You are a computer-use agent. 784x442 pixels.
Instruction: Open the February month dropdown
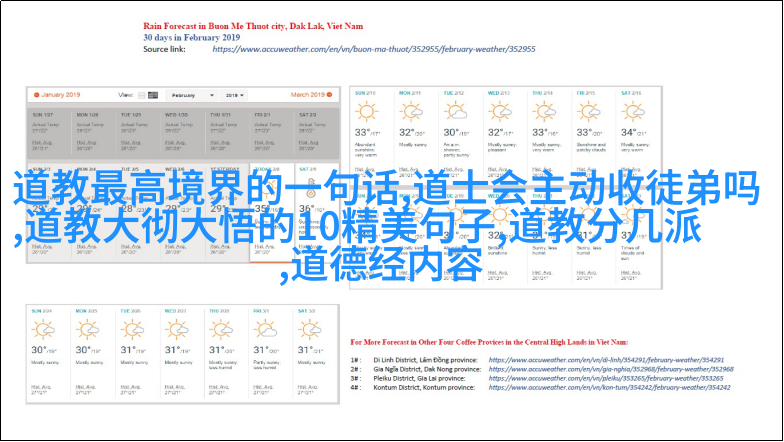[x=190, y=95]
